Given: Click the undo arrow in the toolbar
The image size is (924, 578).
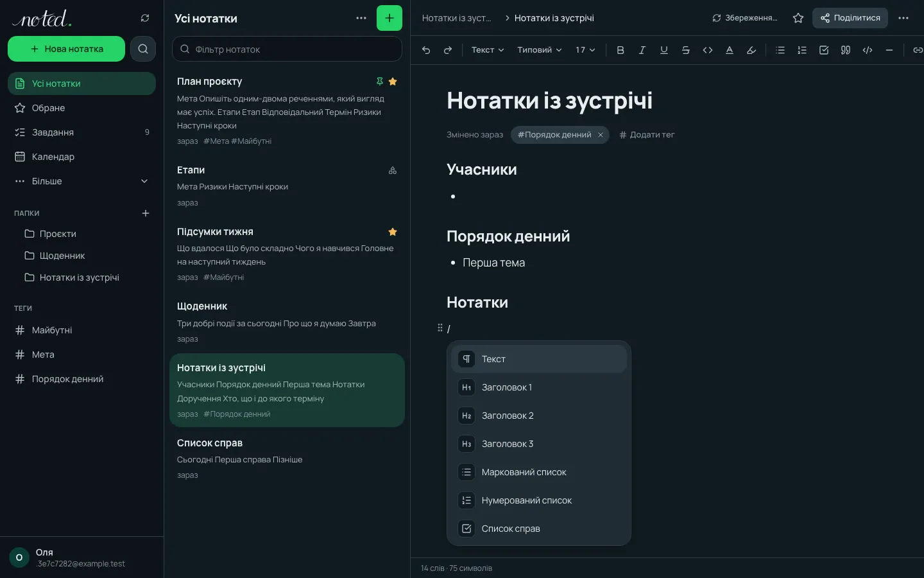Looking at the screenshot, I should (x=426, y=50).
